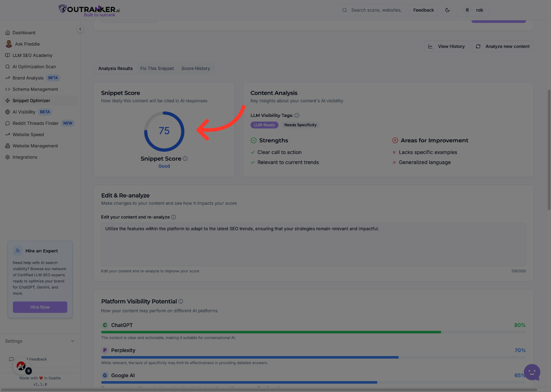Open the chat smiley widget
This screenshot has width=551, height=392.
[x=532, y=372]
